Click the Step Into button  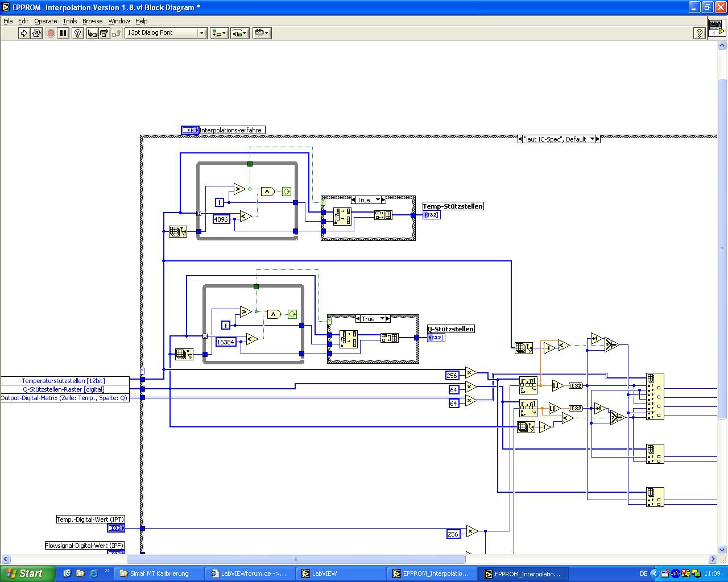pyautogui.click(x=92, y=33)
